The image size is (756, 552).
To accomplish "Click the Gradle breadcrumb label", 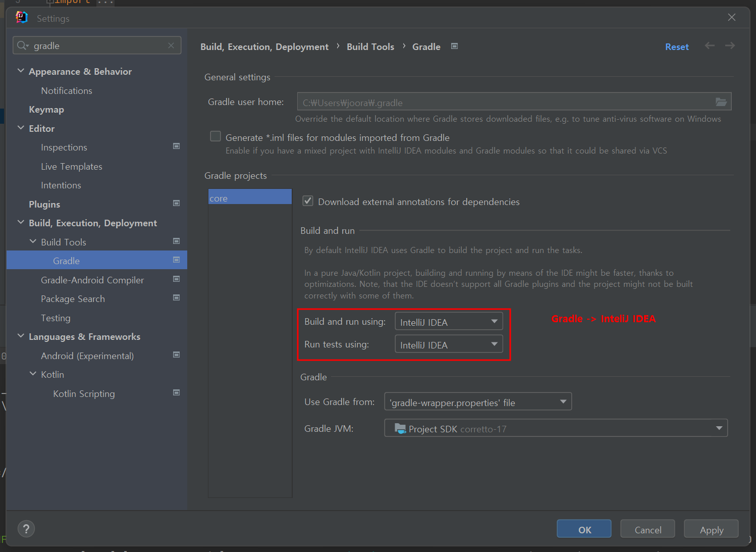I will [426, 46].
